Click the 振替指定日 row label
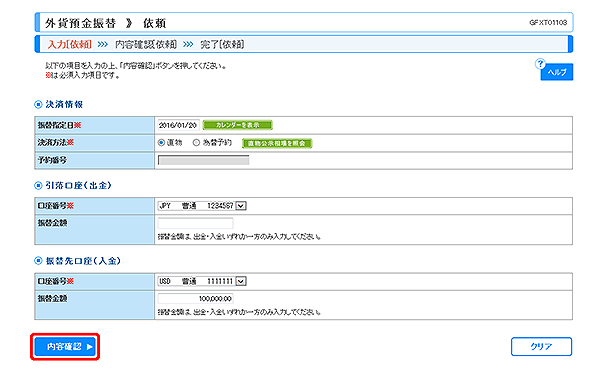 tap(59, 125)
